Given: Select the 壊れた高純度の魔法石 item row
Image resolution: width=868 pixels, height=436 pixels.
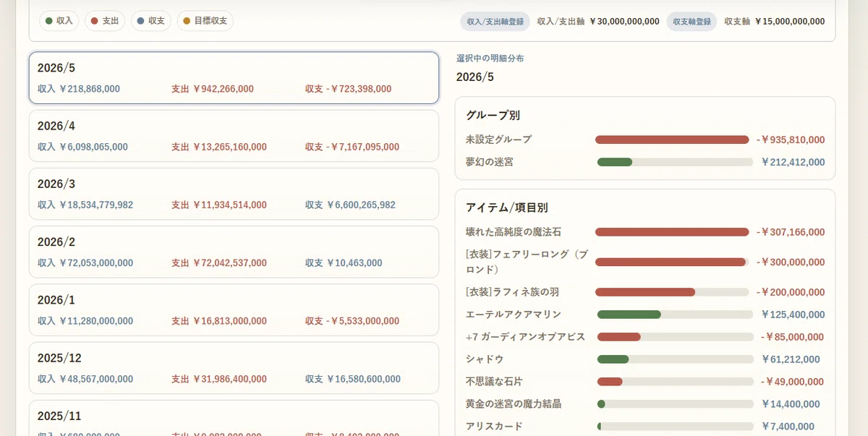Looking at the screenshot, I should 645,232.
